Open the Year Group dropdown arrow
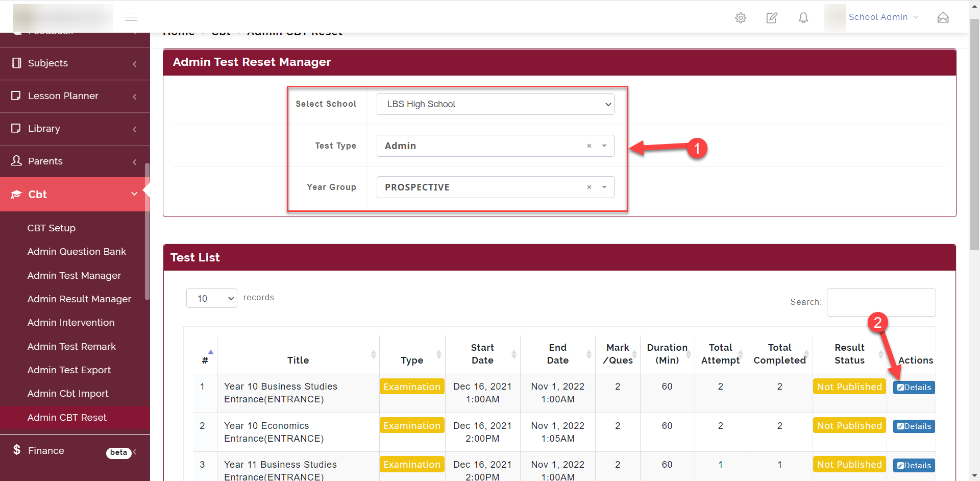Viewport: 980px width, 481px height. coord(604,187)
